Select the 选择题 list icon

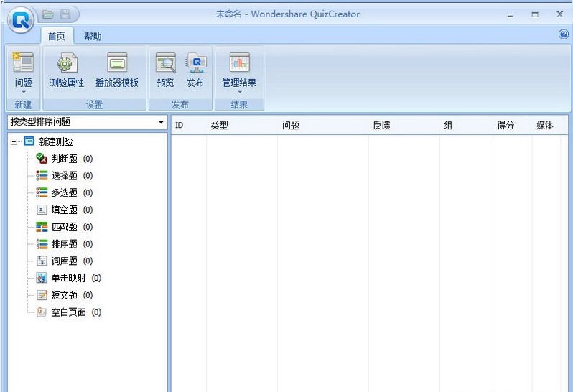pyautogui.click(x=42, y=176)
